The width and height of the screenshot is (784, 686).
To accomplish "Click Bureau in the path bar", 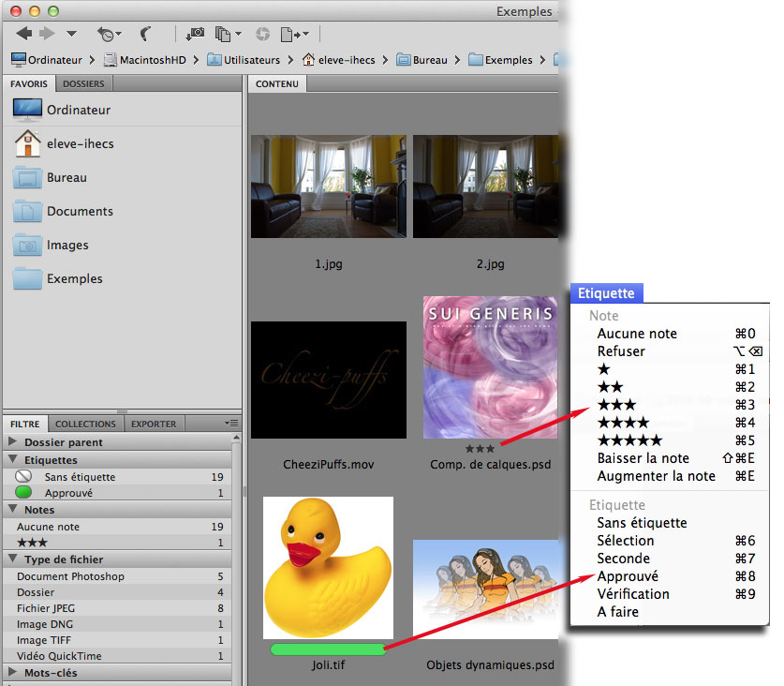I will 422,60.
